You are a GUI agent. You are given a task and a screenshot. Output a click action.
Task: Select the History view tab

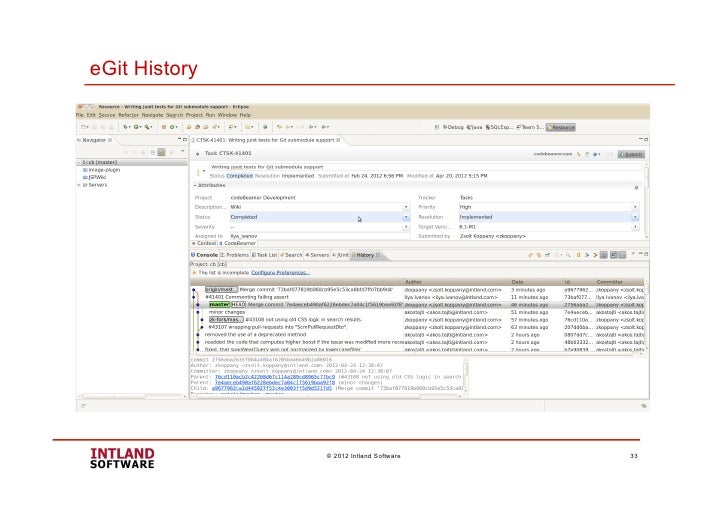pyautogui.click(x=366, y=255)
